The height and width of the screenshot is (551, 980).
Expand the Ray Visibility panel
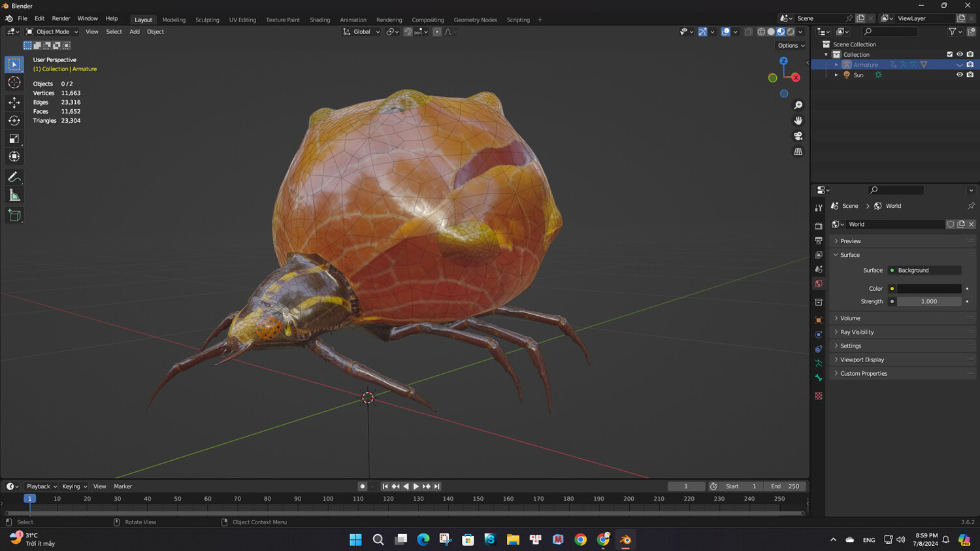[857, 332]
